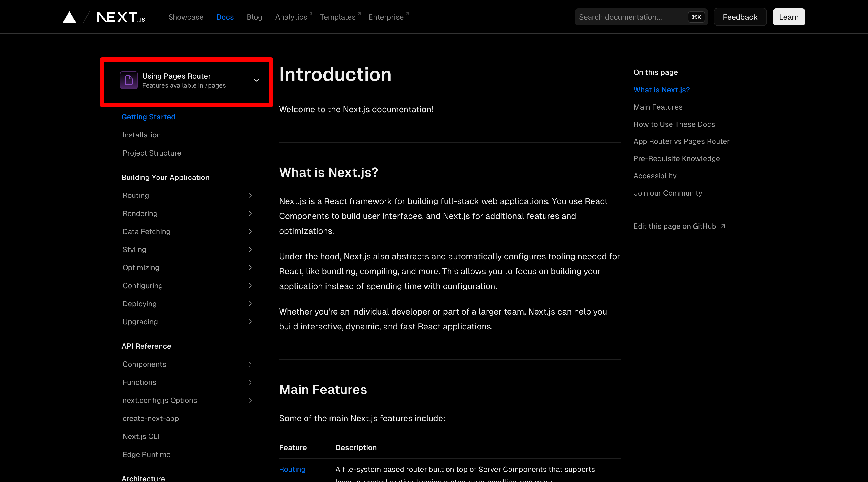The image size is (868, 482).
Task: Open the Installation sidebar page
Action: pyautogui.click(x=141, y=135)
